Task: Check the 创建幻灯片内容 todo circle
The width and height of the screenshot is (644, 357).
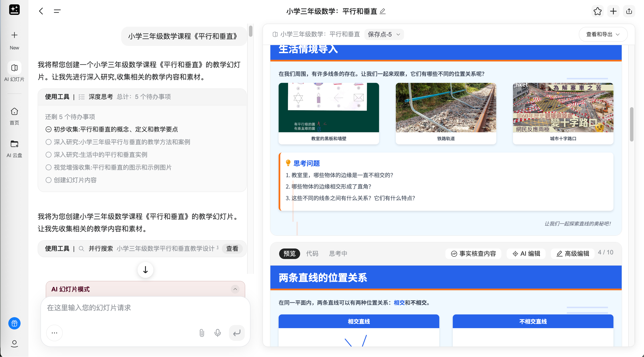Action: 49,180
